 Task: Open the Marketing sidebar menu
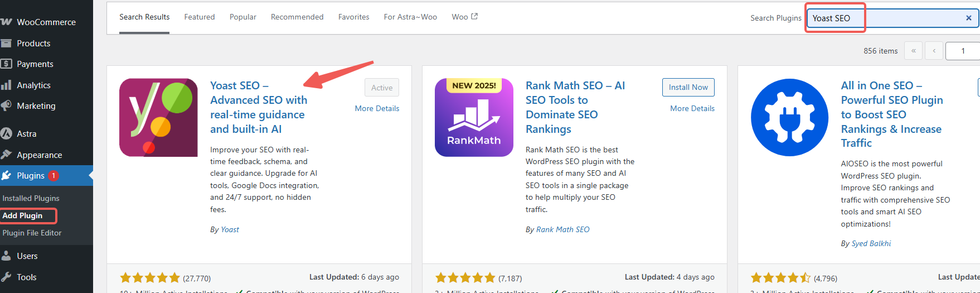[36, 106]
